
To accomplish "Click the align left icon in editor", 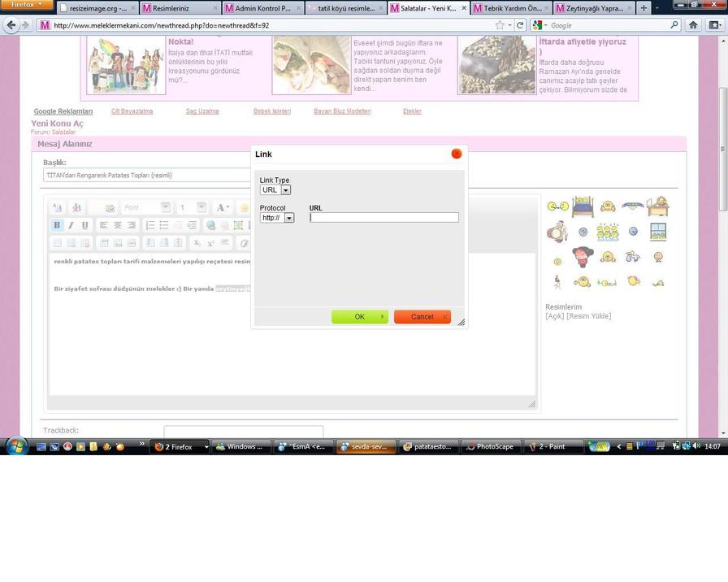I will (x=103, y=225).
